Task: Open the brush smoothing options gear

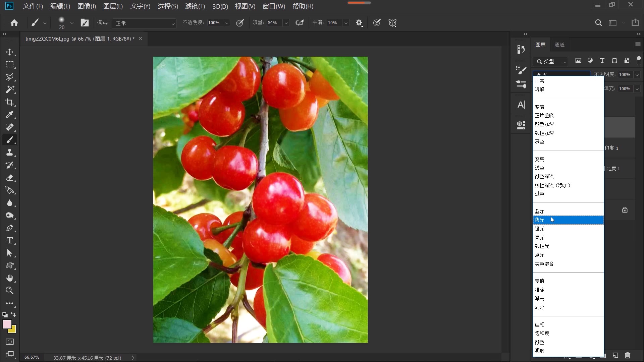Action: click(359, 23)
